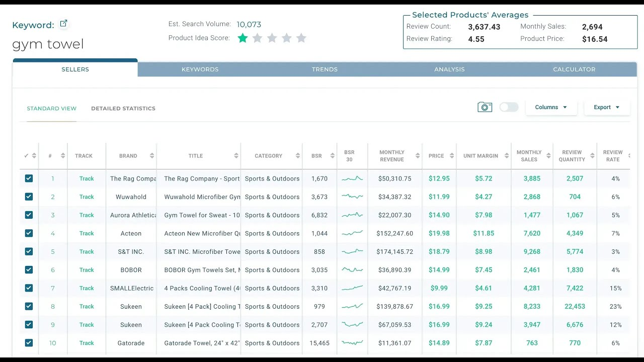The height and width of the screenshot is (362, 644).
Task: Click BSR value 15,465
Action: 319,343
